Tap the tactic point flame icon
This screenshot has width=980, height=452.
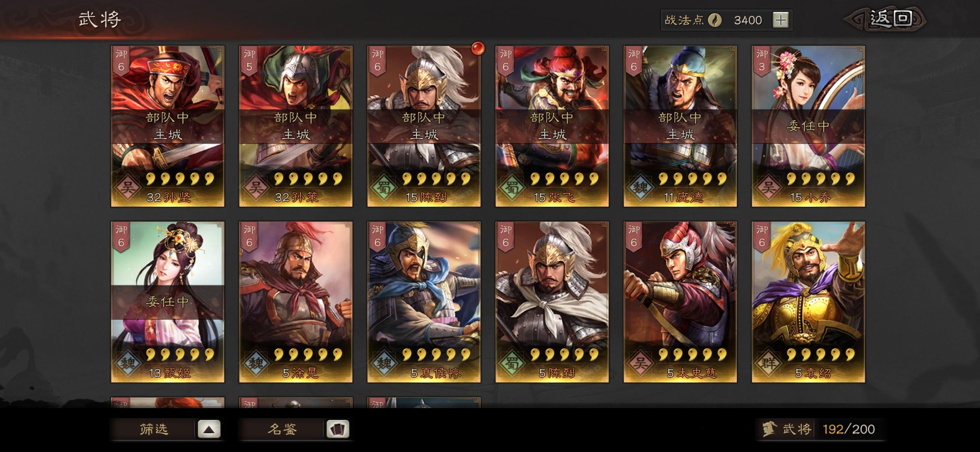(715, 20)
